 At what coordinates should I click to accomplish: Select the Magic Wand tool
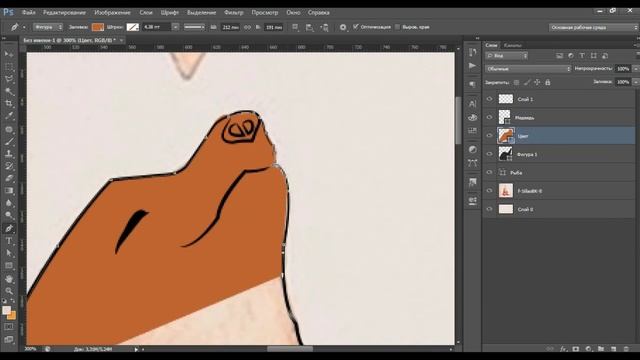pyautogui.click(x=9, y=91)
